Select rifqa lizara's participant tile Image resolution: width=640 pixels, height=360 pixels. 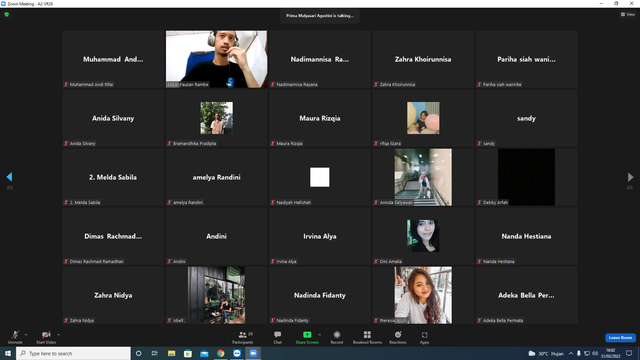pos(423,118)
